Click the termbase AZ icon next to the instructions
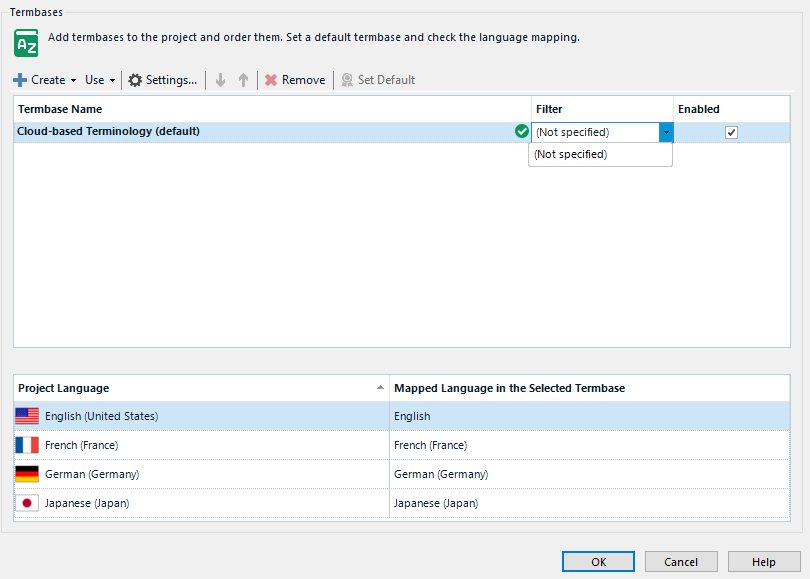 25,43
